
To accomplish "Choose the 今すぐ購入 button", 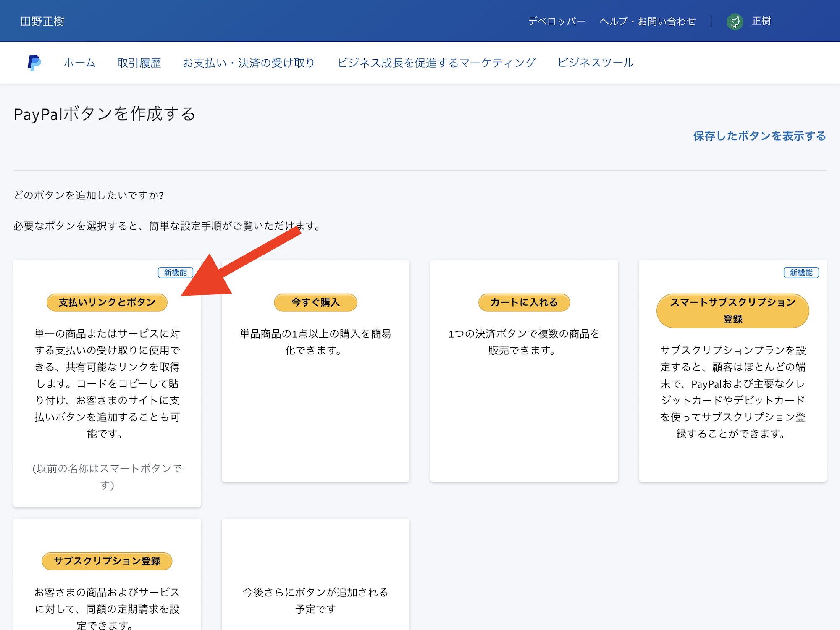I will point(315,302).
